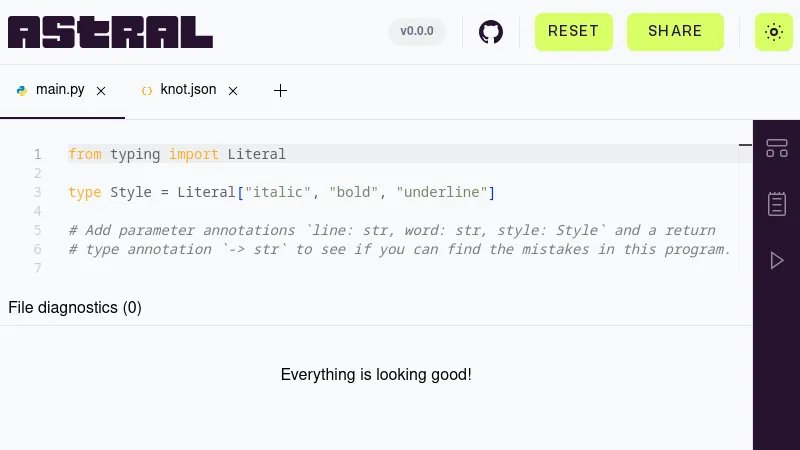Click the JSON icon on knot.json tab
The width and height of the screenshot is (800, 450).
tap(147, 90)
